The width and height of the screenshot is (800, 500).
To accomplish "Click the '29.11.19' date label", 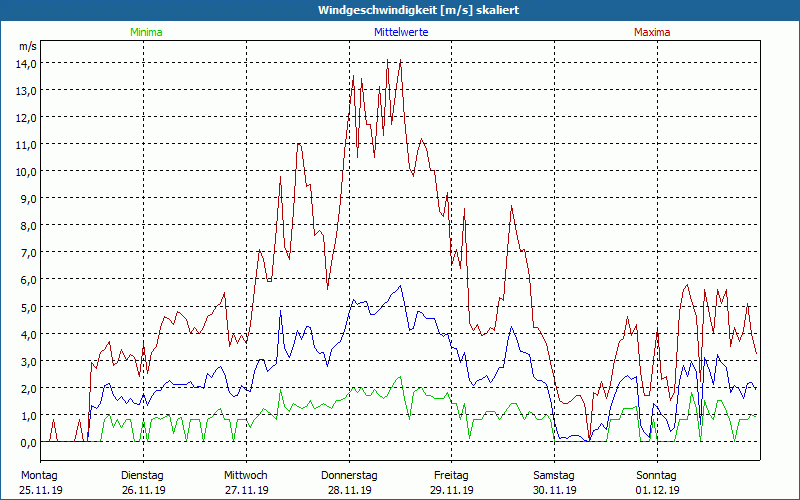I will click(452, 490).
